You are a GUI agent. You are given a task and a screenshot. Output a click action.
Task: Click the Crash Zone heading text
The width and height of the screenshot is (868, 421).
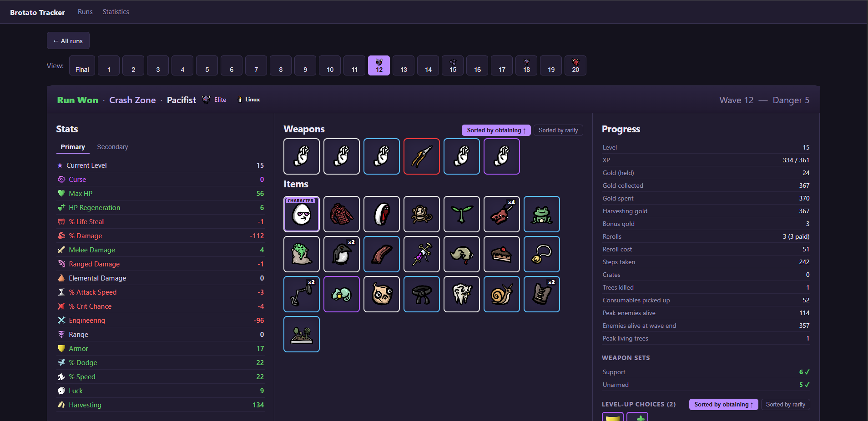click(x=132, y=100)
